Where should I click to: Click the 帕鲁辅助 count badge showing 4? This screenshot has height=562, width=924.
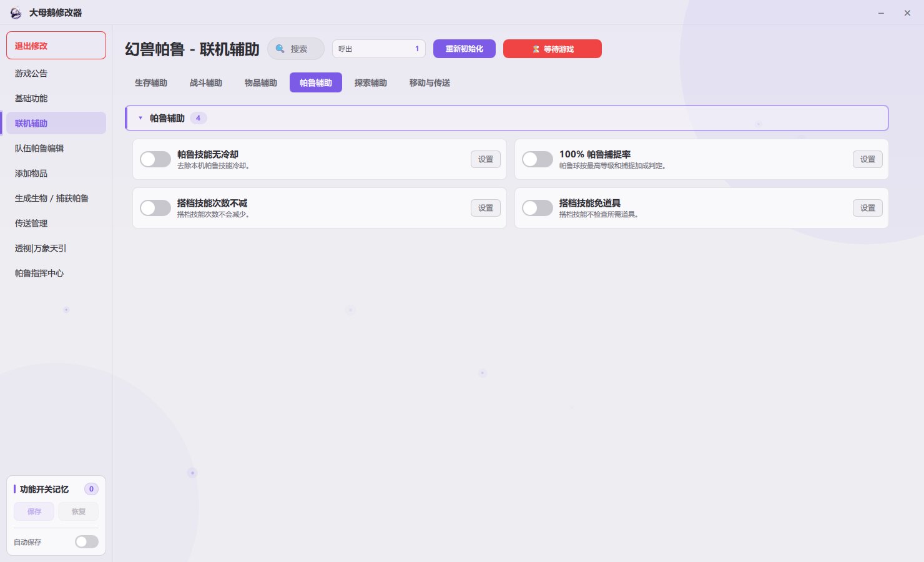[199, 118]
